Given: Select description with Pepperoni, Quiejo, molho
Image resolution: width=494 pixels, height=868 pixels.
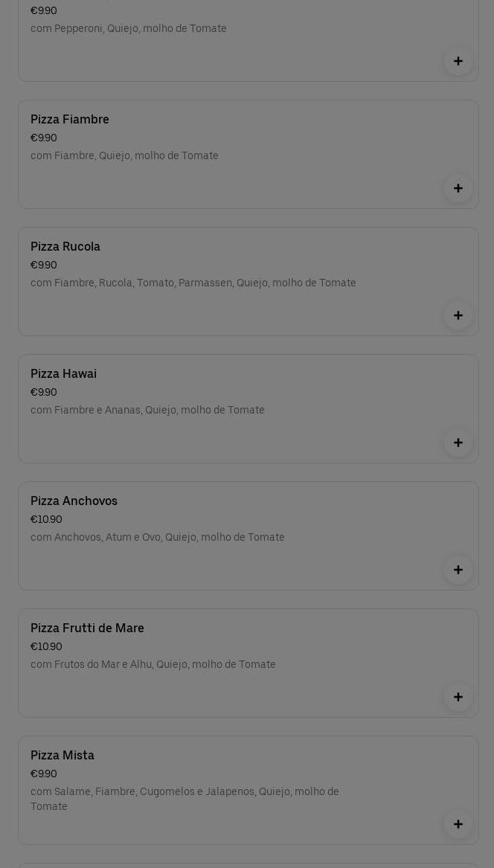Looking at the screenshot, I should coord(129,29).
